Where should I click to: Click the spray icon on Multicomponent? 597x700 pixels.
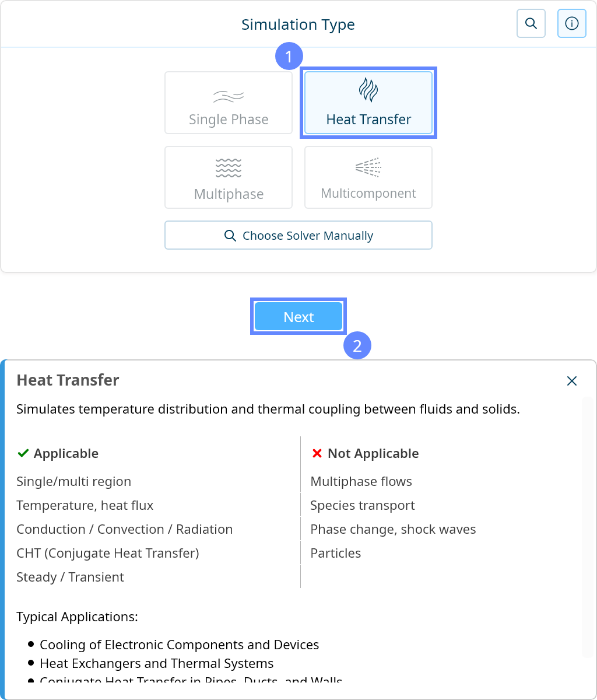point(368,168)
